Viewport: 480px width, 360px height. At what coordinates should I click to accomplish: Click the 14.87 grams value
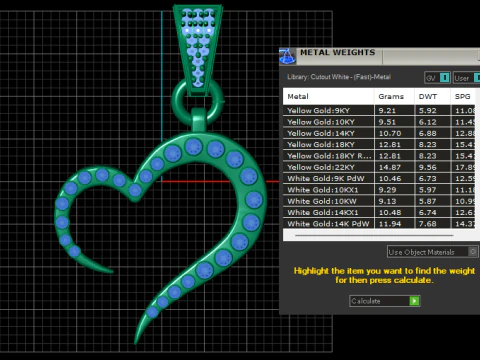pos(390,167)
